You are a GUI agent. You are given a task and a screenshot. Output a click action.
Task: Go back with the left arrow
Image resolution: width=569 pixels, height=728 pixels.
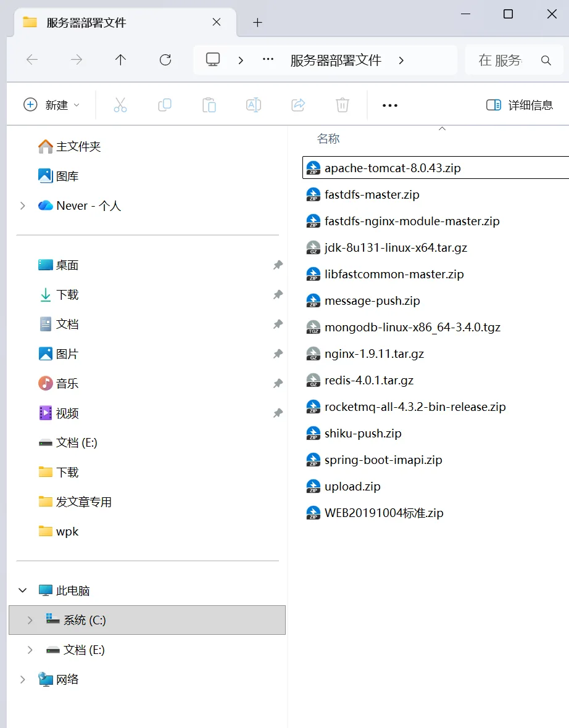click(32, 59)
